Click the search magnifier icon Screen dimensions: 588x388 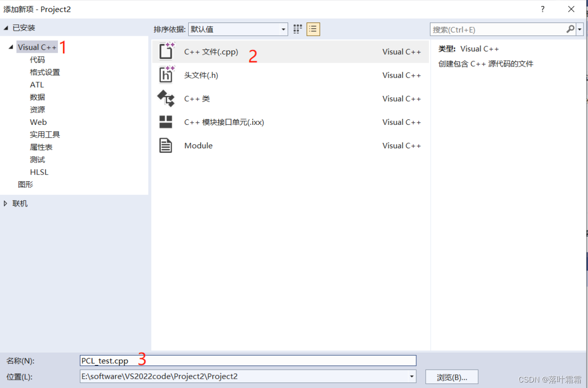coord(570,29)
